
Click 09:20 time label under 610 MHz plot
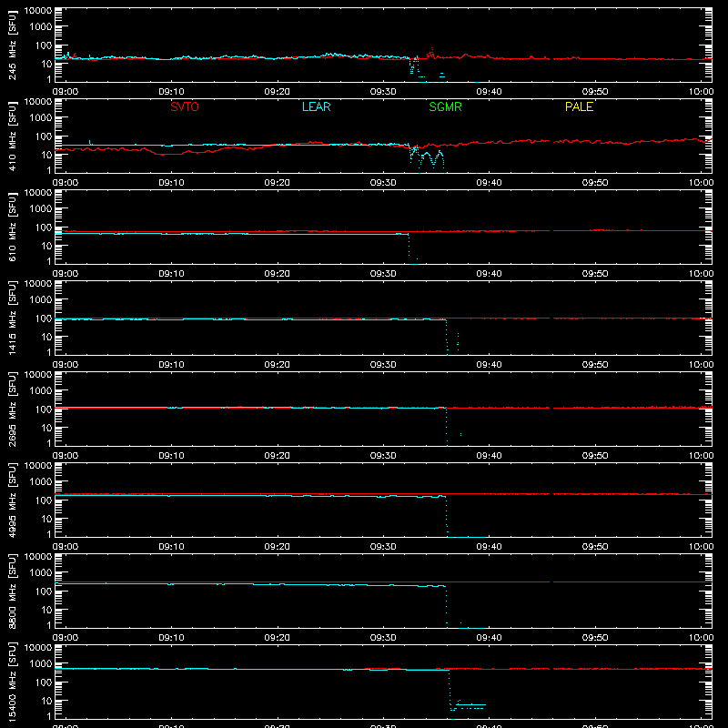coord(278,274)
